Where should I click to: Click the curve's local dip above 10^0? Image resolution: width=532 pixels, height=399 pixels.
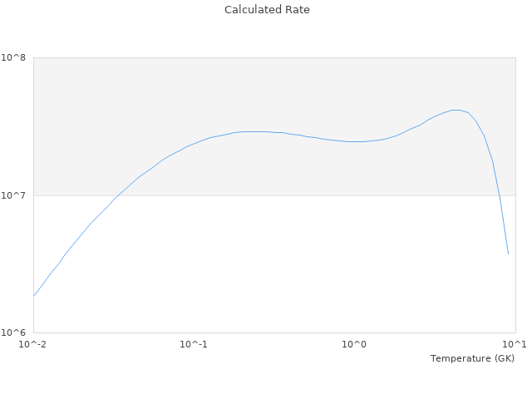356,141
